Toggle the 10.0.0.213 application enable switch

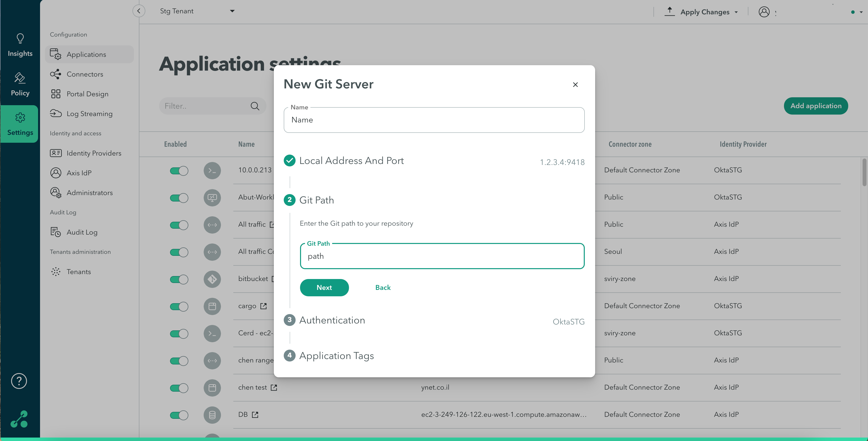[178, 170]
